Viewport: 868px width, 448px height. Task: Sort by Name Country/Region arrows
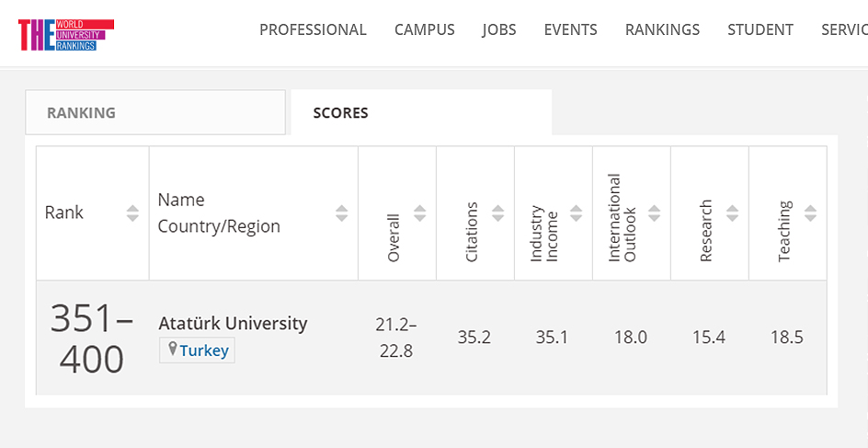(x=342, y=213)
